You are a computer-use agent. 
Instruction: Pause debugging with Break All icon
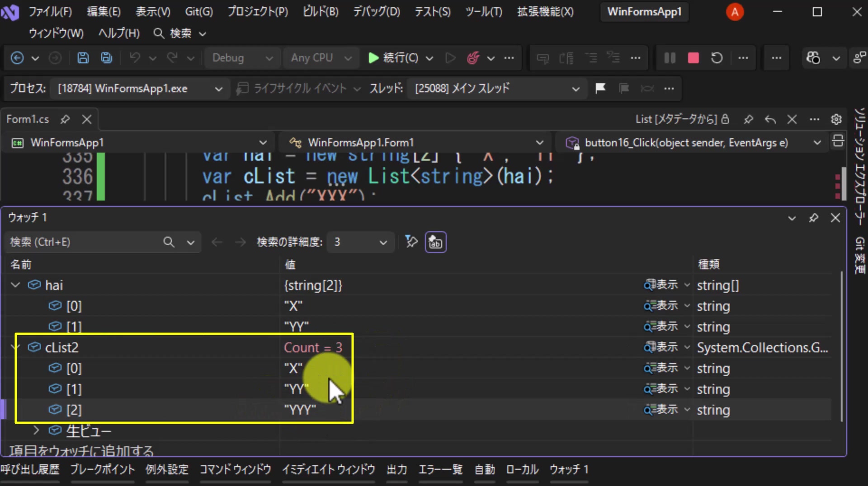670,58
